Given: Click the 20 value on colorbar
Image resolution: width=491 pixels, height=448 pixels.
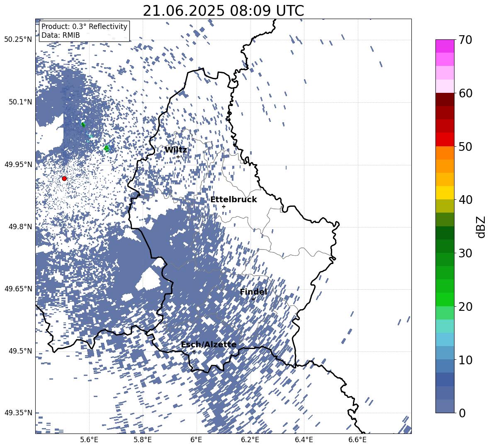Looking at the screenshot, I should (x=465, y=306).
